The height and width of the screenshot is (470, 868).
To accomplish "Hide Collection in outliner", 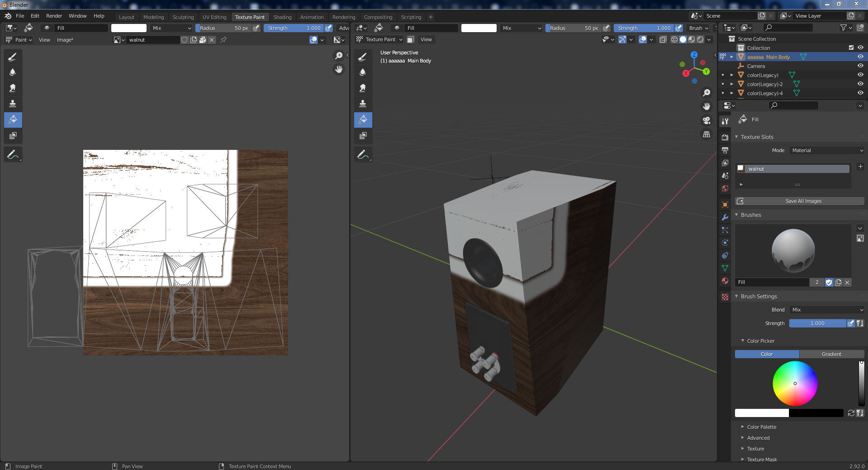I will coord(860,48).
